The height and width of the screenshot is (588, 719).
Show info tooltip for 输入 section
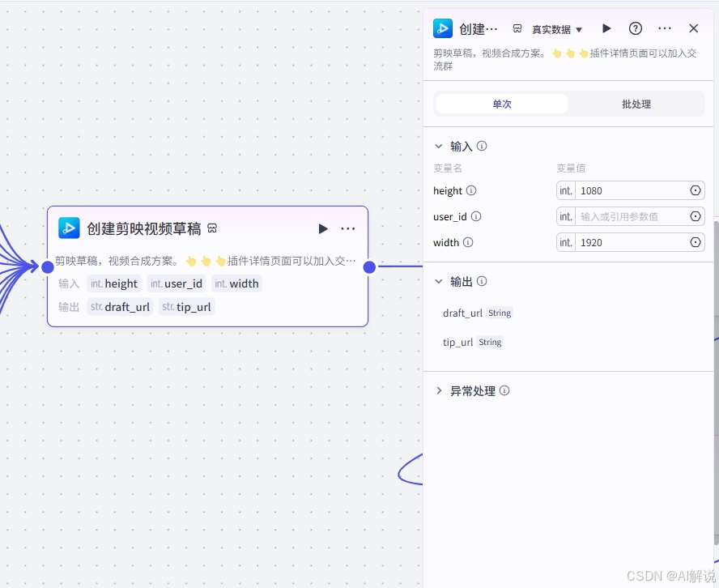482,146
